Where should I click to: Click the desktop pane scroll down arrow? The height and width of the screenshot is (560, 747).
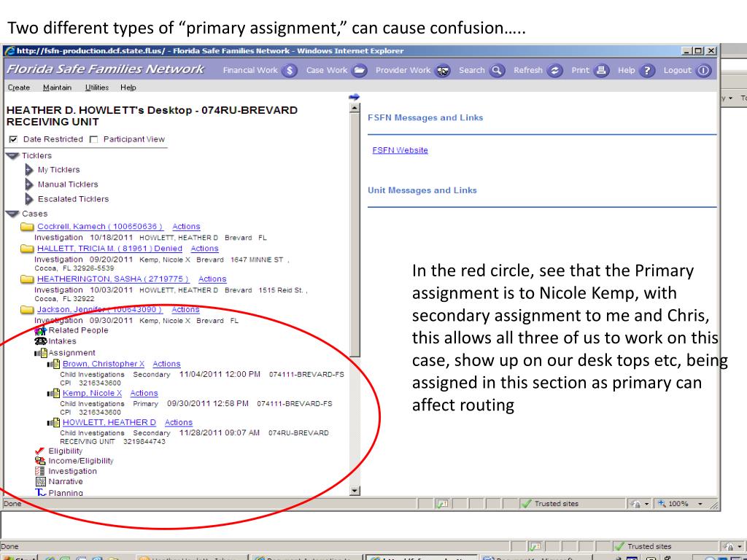(355, 491)
